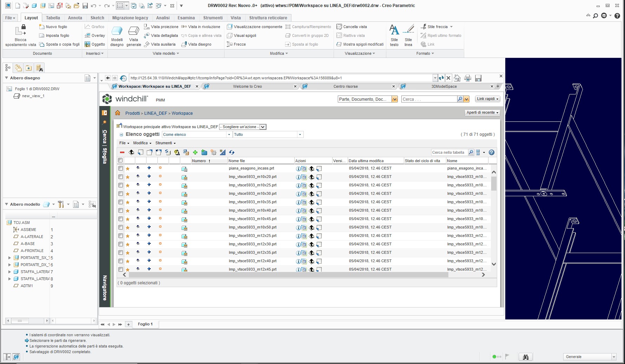Click the Open folder icon in quick access toolbar

click(76, 6)
